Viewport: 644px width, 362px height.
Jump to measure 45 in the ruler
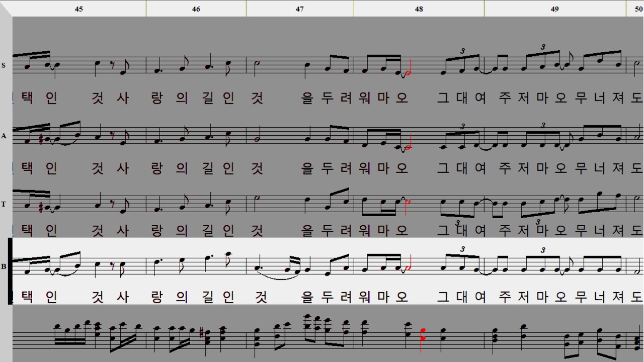pyautogui.click(x=78, y=9)
